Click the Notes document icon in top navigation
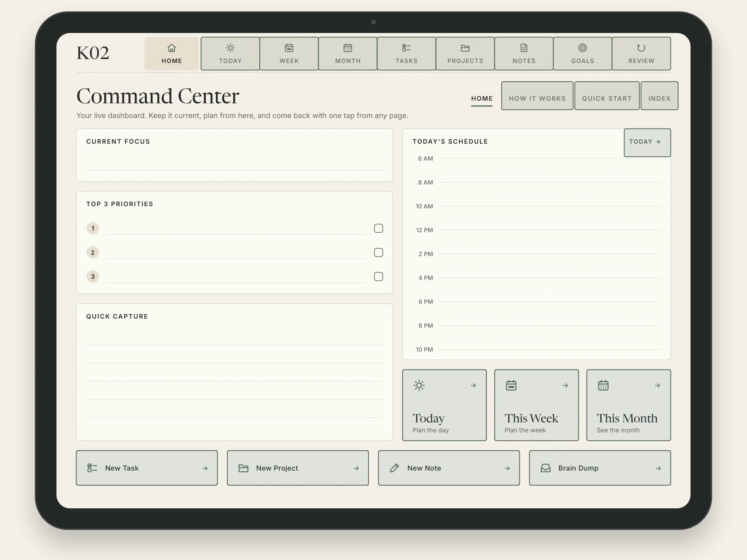 pos(524,48)
